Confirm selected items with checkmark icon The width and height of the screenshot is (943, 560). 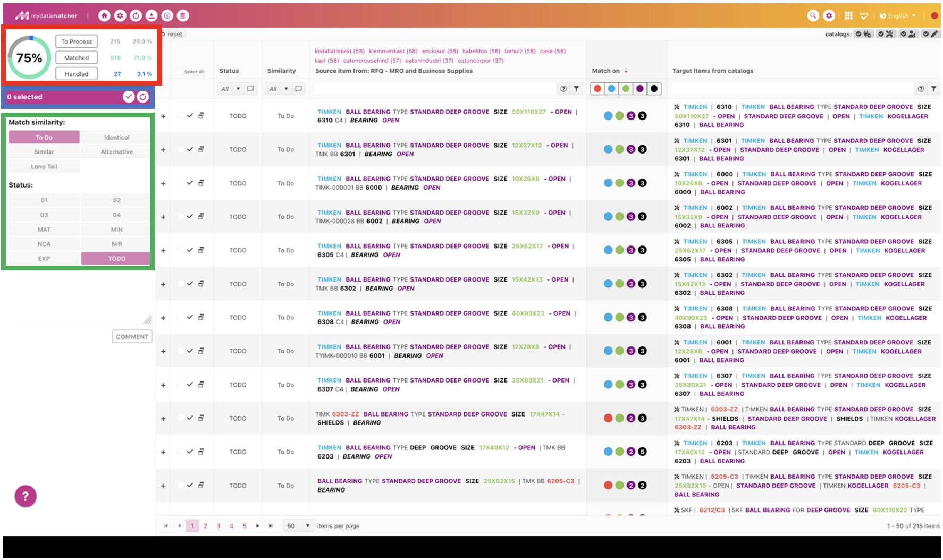click(x=129, y=97)
